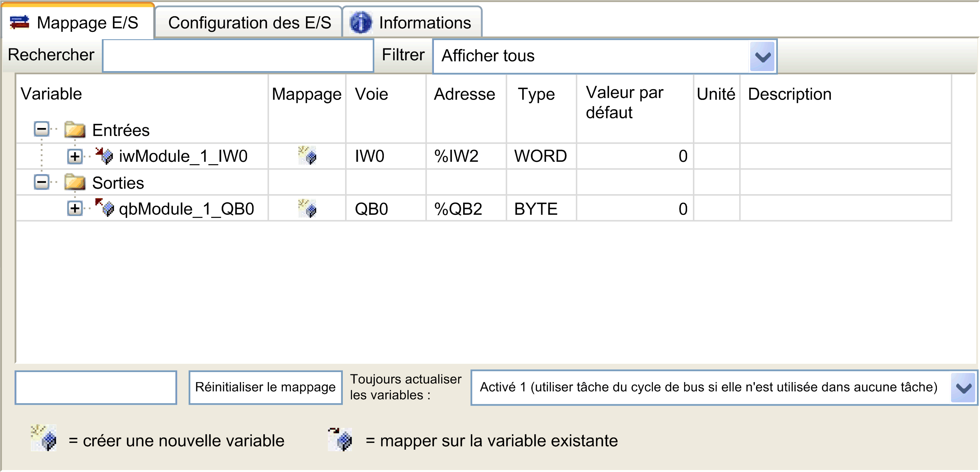Collapse the Sorties folder node
Image resolution: width=980 pixels, height=472 pixels.
42,182
